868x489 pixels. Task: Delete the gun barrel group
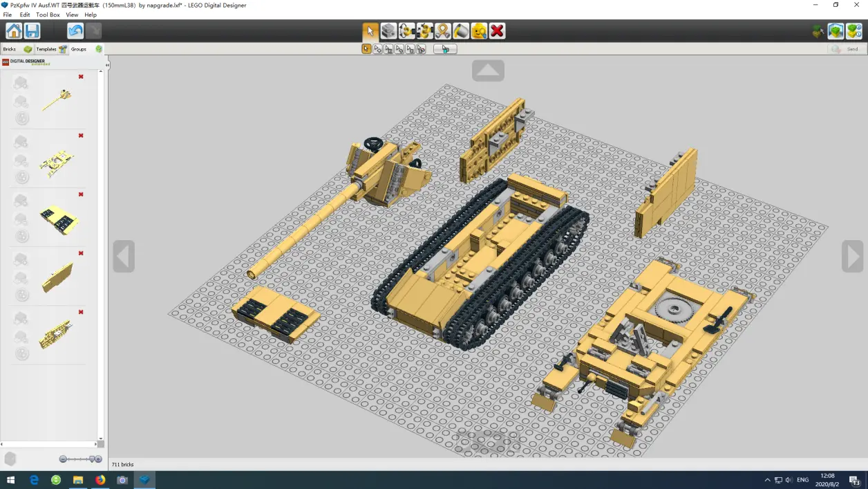click(81, 77)
